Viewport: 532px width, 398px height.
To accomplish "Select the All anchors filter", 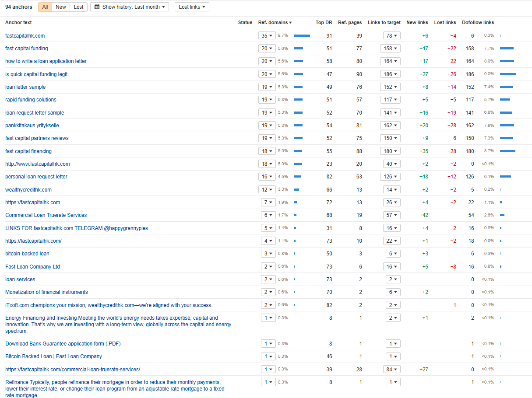I will click(45, 7).
